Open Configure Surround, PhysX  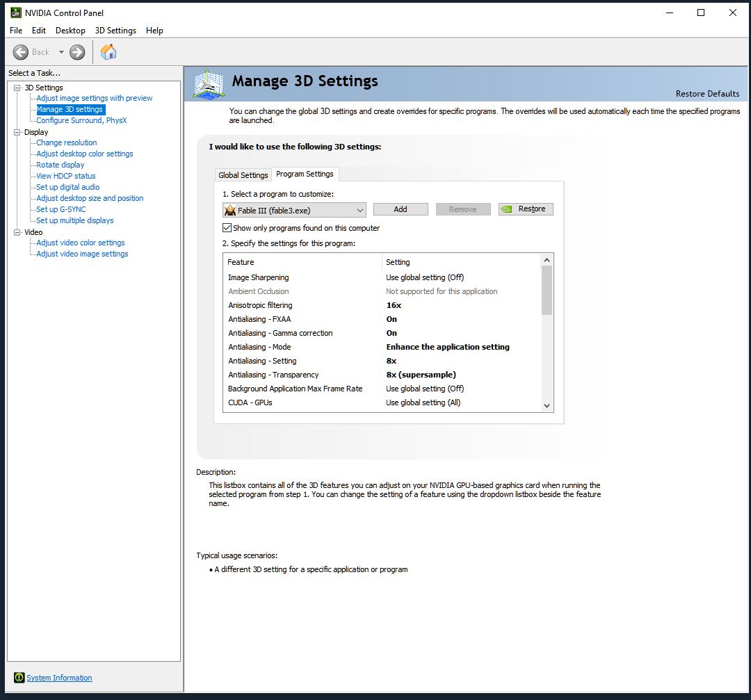[x=81, y=121]
